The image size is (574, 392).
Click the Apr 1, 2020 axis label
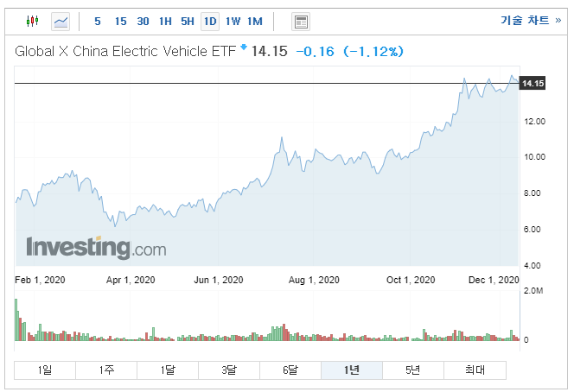click(x=131, y=280)
